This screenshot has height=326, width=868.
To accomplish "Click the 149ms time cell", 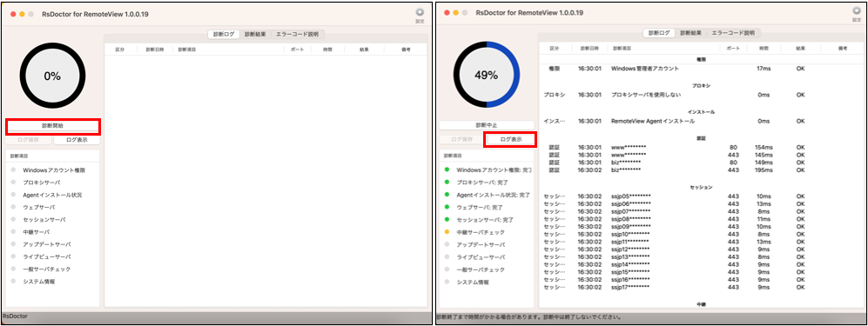I will (763, 163).
